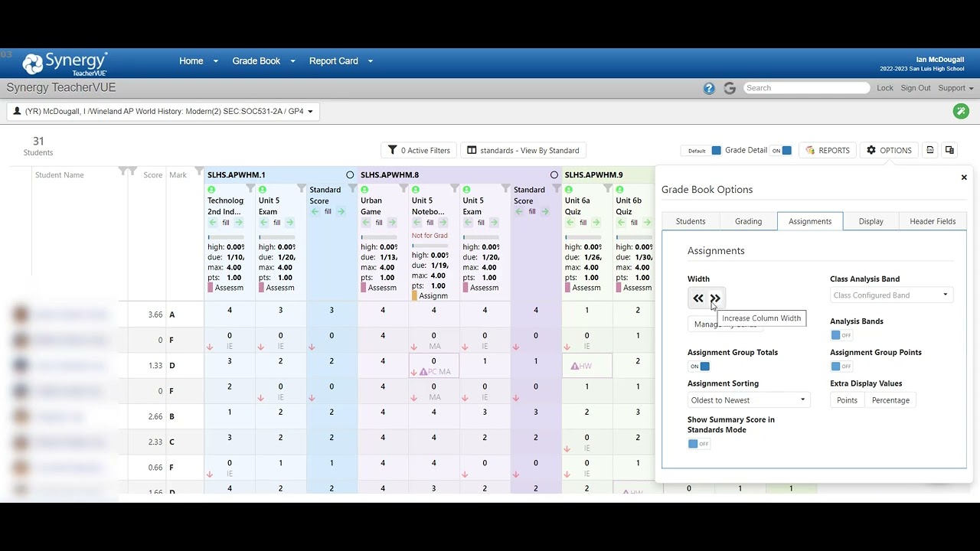The width and height of the screenshot is (980, 551).
Task: Click the popout window icon beside OPTIONS
Action: point(949,150)
